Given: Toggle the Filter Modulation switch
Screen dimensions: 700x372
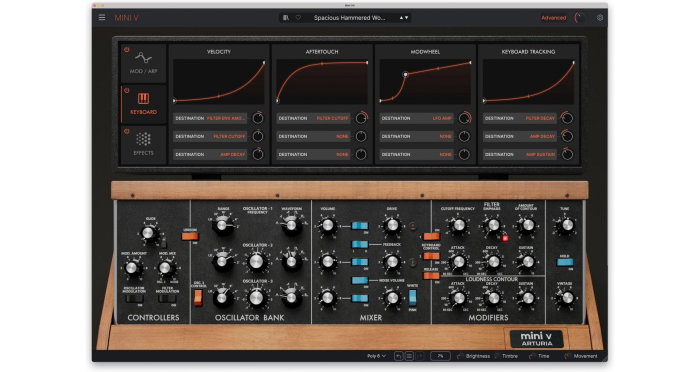Looking at the screenshot, I should tap(167, 298).
